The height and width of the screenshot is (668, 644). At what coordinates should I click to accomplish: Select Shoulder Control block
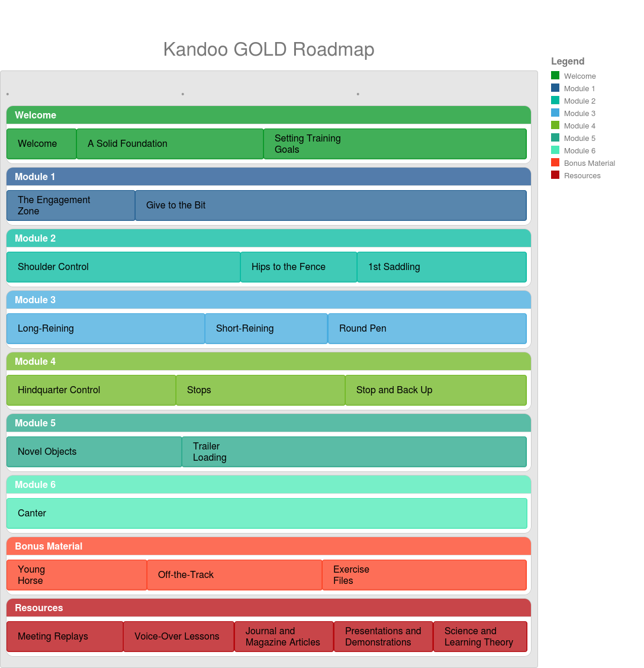click(124, 267)
